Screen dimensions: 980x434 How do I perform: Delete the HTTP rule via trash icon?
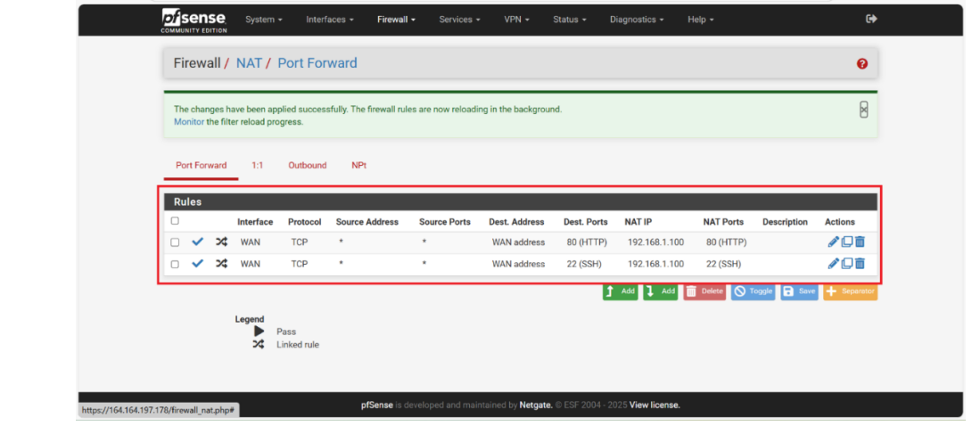(x=861, y=242)
